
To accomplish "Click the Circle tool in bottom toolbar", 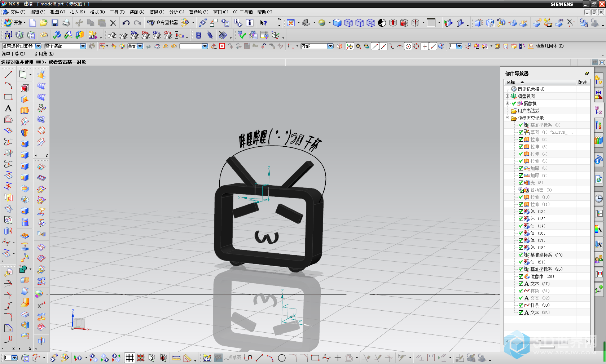I will click(x=282, y=358).
